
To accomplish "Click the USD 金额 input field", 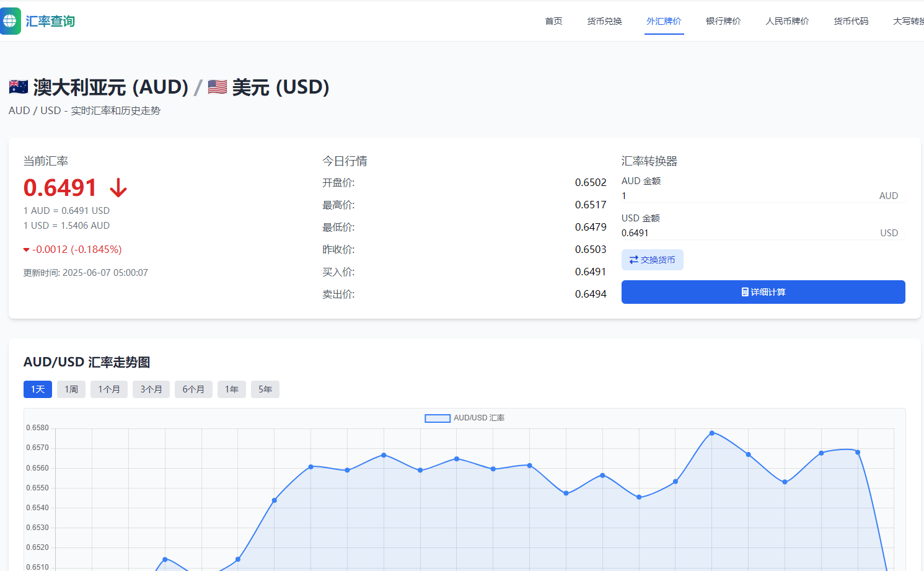I will [x=763, y=233].
